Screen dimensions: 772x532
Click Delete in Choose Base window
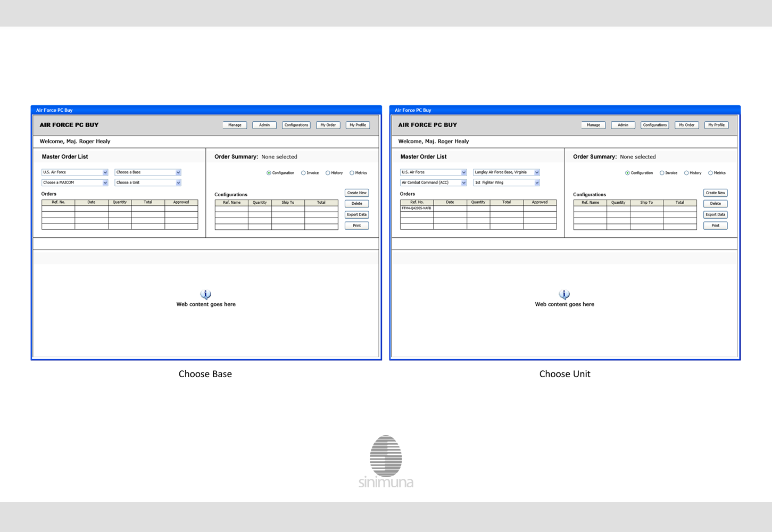[x=357, y=204]
